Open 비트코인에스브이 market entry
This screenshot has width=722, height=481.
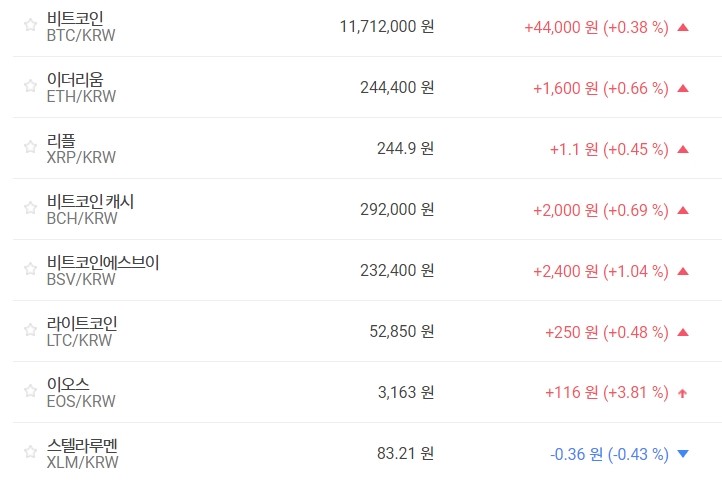pyautogui.click(x=103, y=262)
